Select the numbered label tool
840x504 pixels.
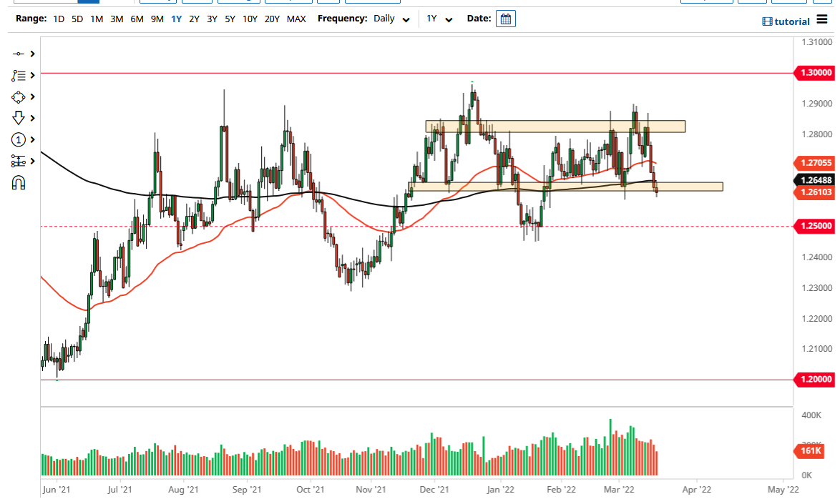(18, 139)
